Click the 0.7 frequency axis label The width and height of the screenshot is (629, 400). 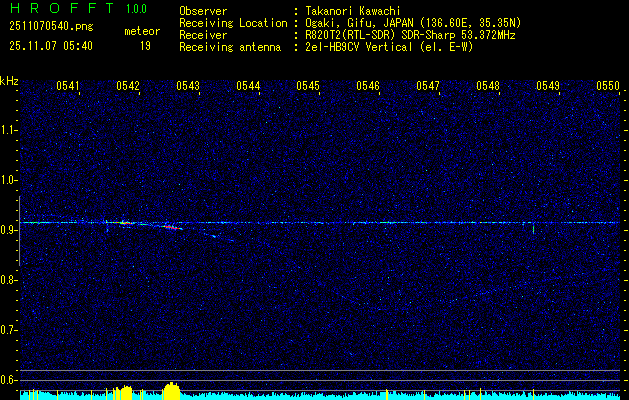point(9,329)
